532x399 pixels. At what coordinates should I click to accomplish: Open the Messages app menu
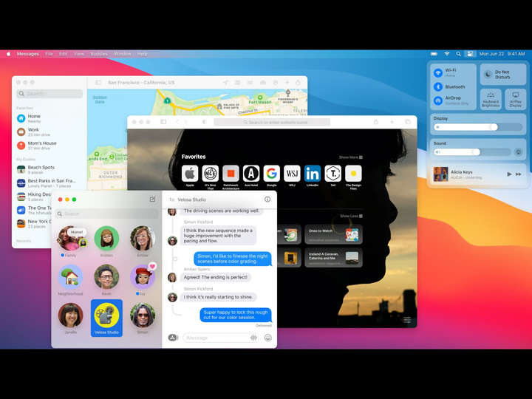[x=28, y=54]
